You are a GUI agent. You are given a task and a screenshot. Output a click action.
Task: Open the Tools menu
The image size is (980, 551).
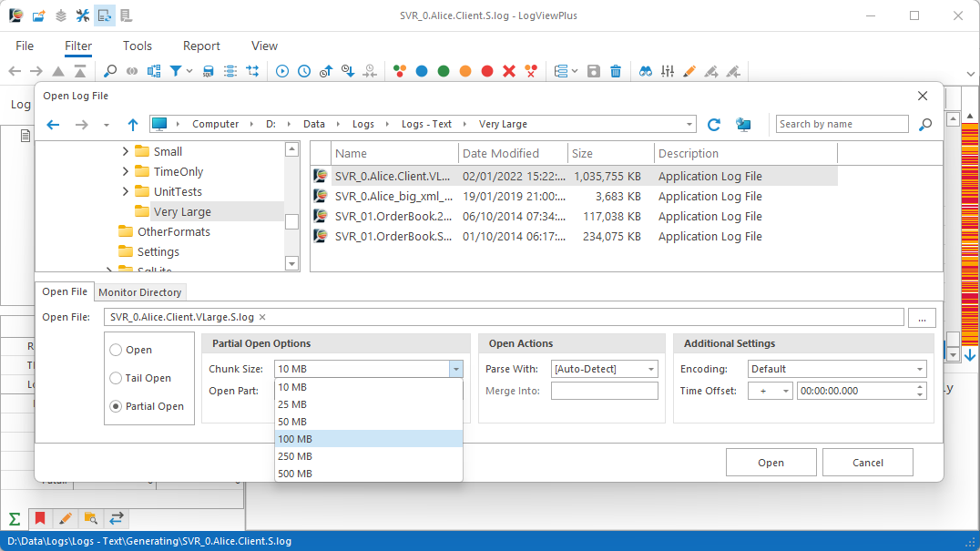[x=138, y=46]
